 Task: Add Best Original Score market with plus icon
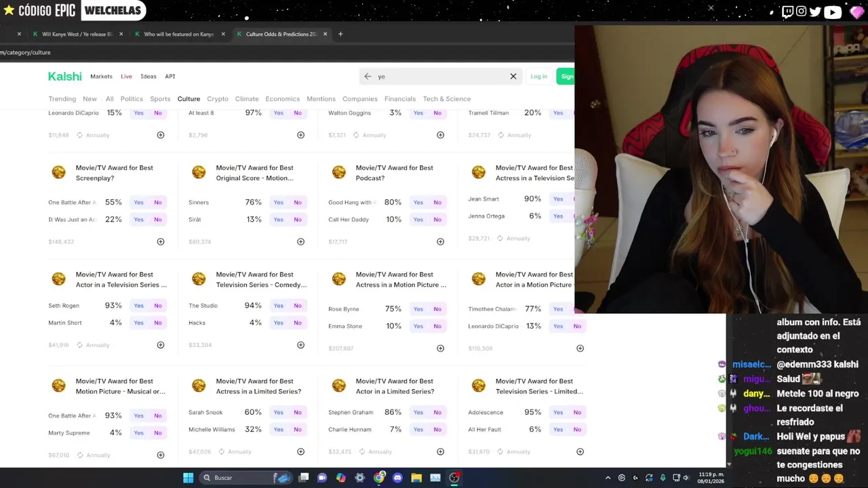pyautogui.click(x=300, y=241)
